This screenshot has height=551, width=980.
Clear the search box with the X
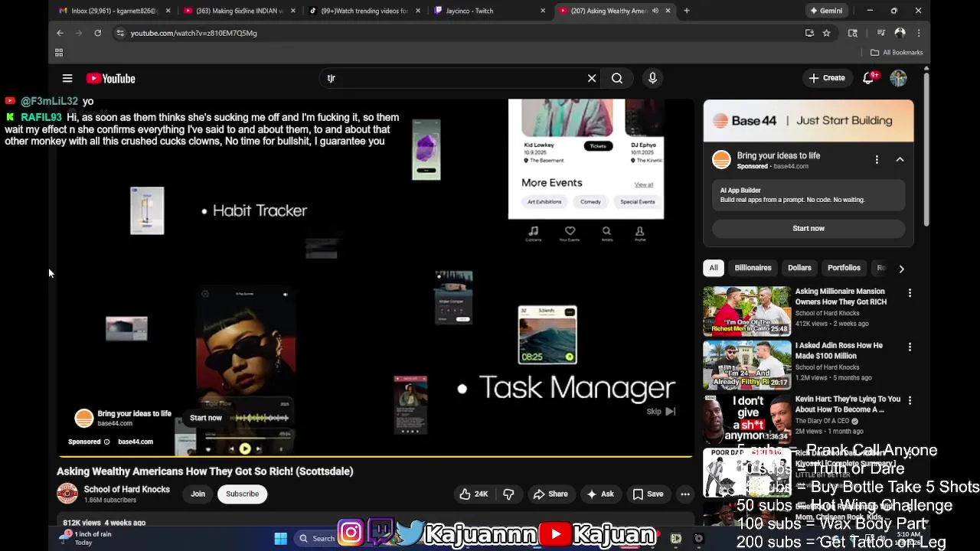[591, 78]
